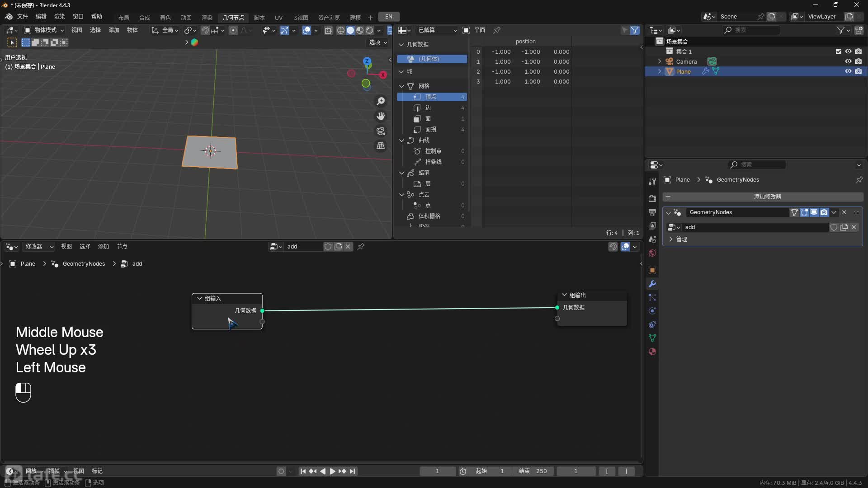Click the pan hand icon in viewport
Image resolution: width=868 pixels, height=488 pixels.
pyautogui.click(x=381, y=116)
